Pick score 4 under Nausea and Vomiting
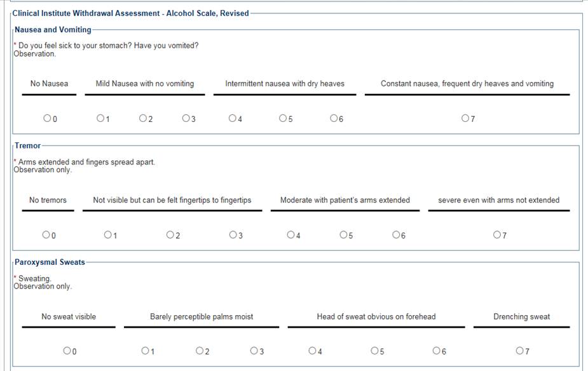 [232, 118]
